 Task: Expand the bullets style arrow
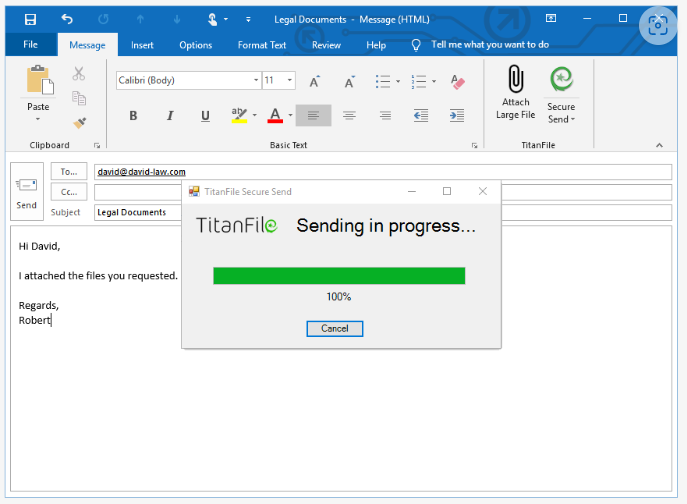[398, 81]
